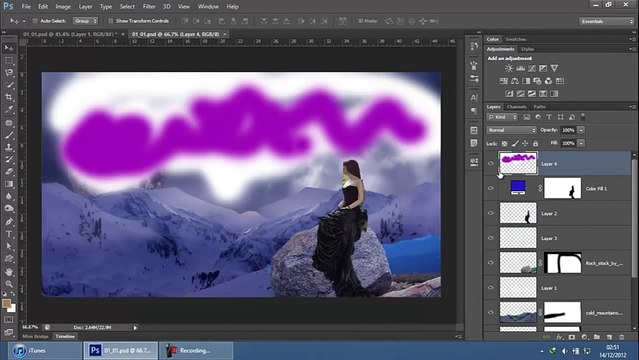Screen dimensions: 639x360
Task: Select the Crop tool
Action: (x=9, y=97)
